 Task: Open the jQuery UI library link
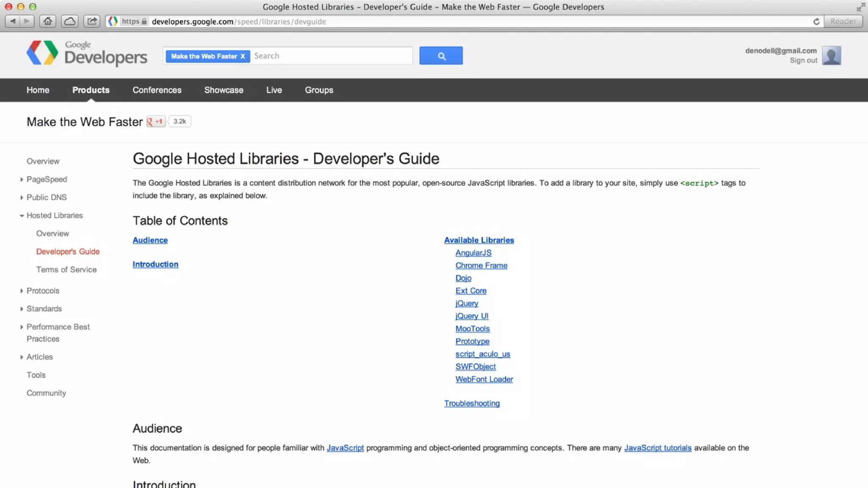click(x=472, y=316)
